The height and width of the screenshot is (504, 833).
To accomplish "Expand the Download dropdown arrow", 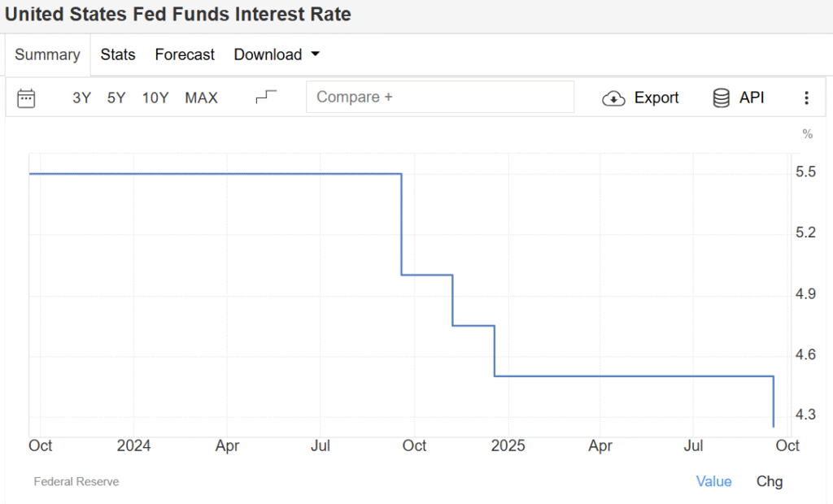I will (316, 54).
